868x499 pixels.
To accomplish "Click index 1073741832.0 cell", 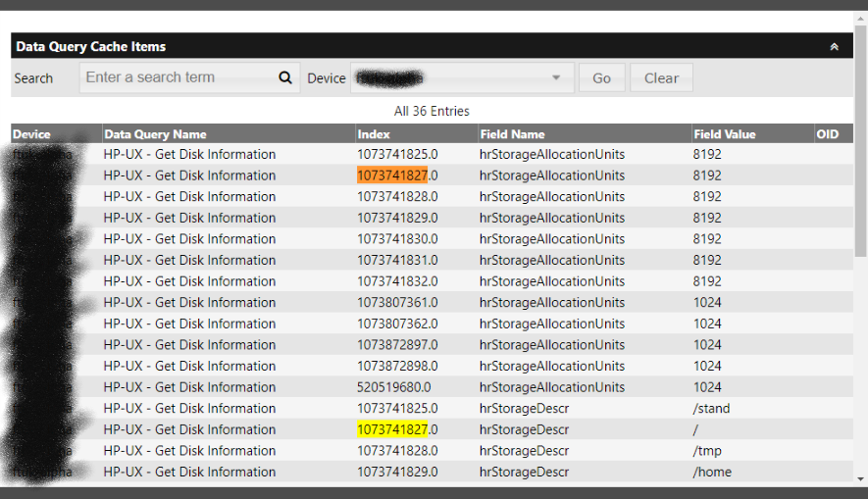I will click(x=397, y=281).
